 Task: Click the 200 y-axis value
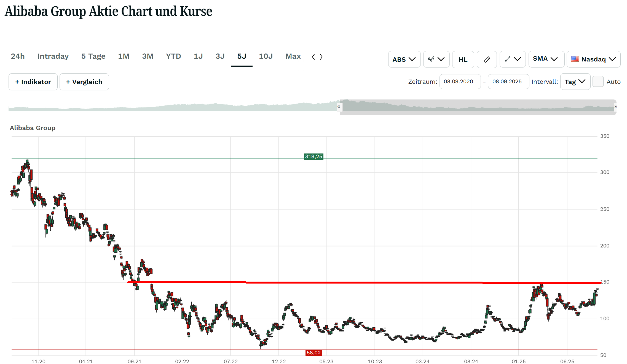tap(605, 246)
